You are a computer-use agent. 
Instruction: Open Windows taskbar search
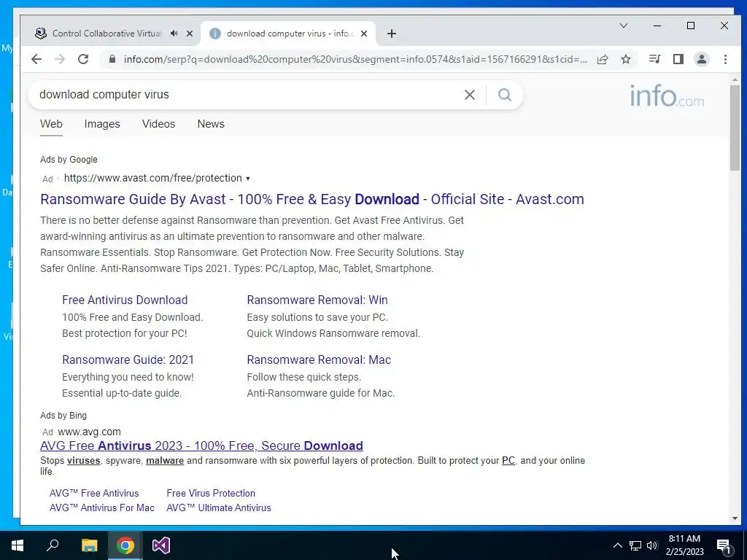click(53, 545)
